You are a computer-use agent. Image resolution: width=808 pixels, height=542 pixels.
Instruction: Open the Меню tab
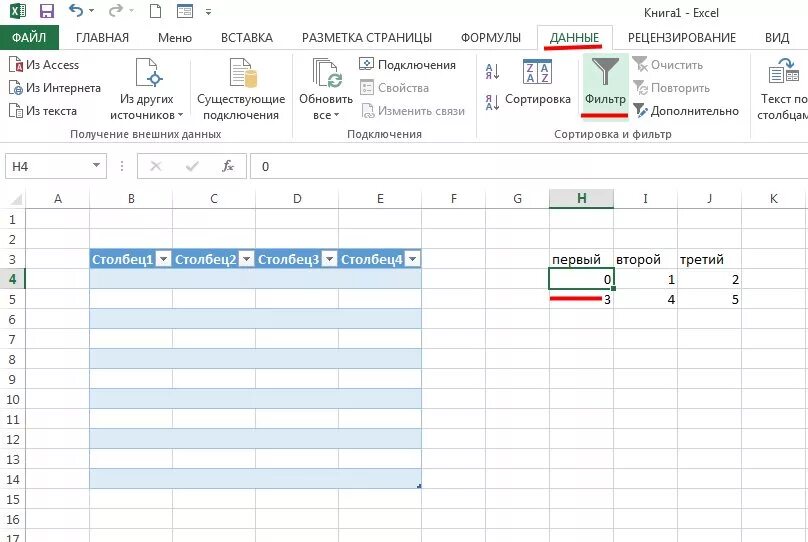tap(175, 38)
